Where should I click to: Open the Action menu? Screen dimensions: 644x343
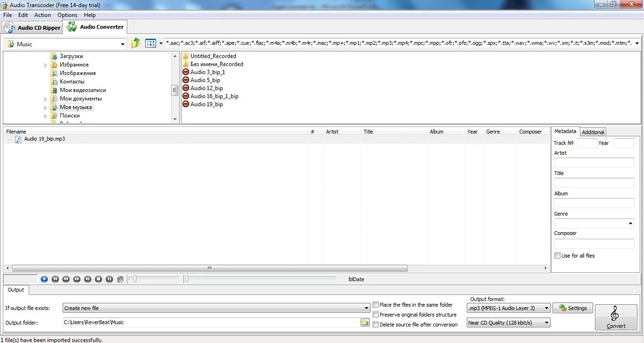[42, 15]
